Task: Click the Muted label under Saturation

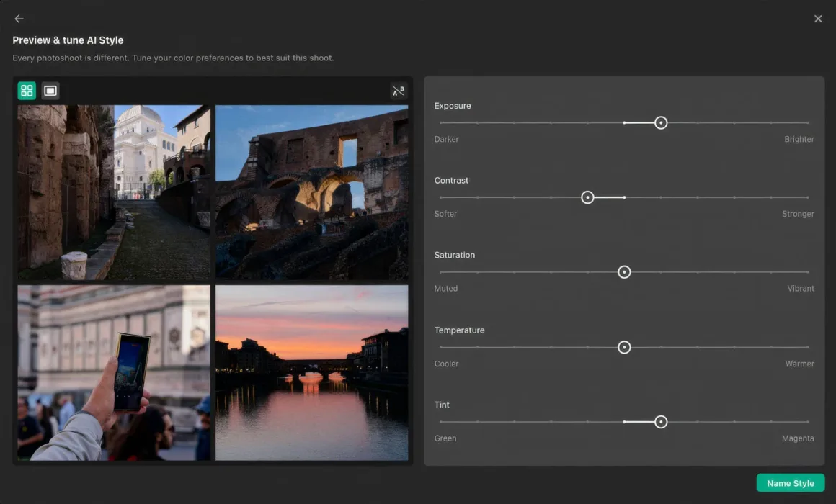Action: 445,288
